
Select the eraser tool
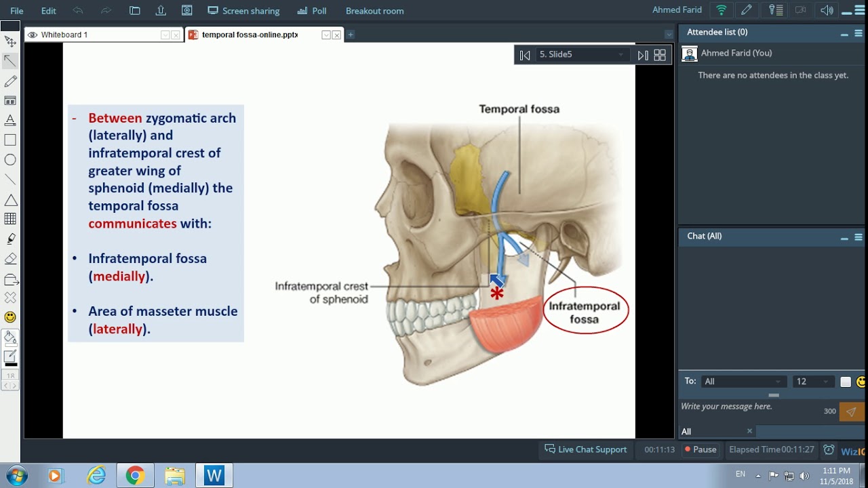pos(10,258)
